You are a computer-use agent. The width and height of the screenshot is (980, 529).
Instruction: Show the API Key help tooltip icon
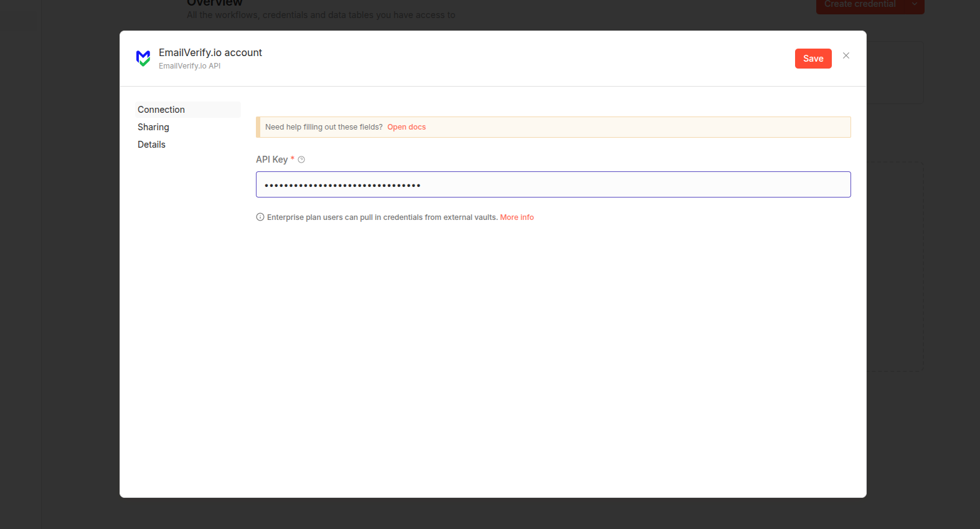pos(301,160)
